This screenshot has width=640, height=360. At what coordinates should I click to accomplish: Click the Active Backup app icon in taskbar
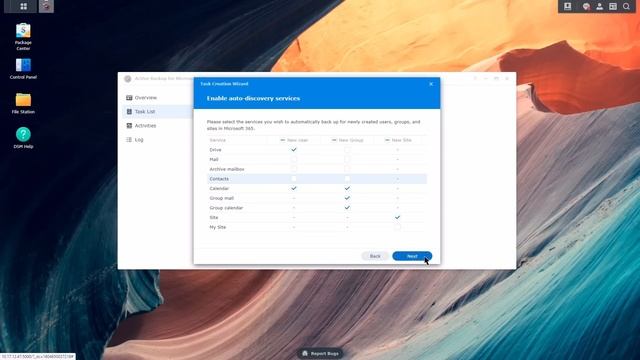tap(46, 6)
